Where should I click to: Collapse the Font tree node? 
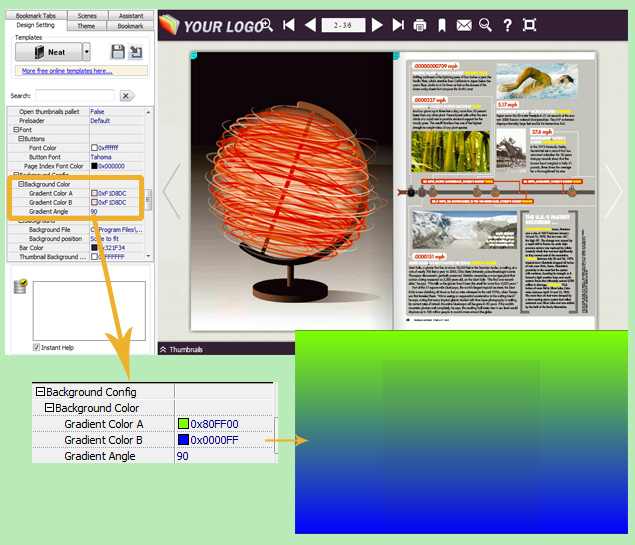coord(16,130)
